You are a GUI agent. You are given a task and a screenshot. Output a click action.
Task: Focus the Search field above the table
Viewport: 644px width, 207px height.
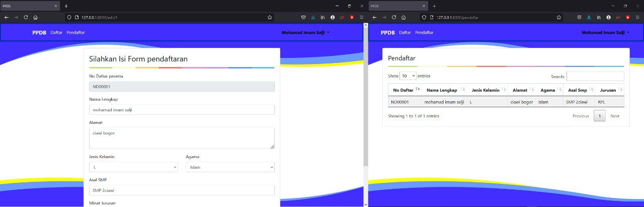pos(595,77)
